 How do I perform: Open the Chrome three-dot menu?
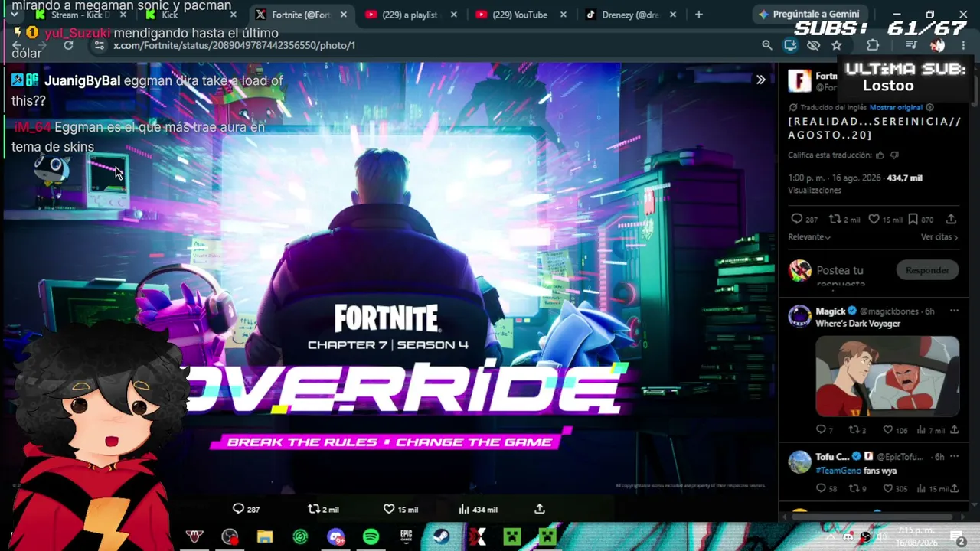tap(962, 45)
